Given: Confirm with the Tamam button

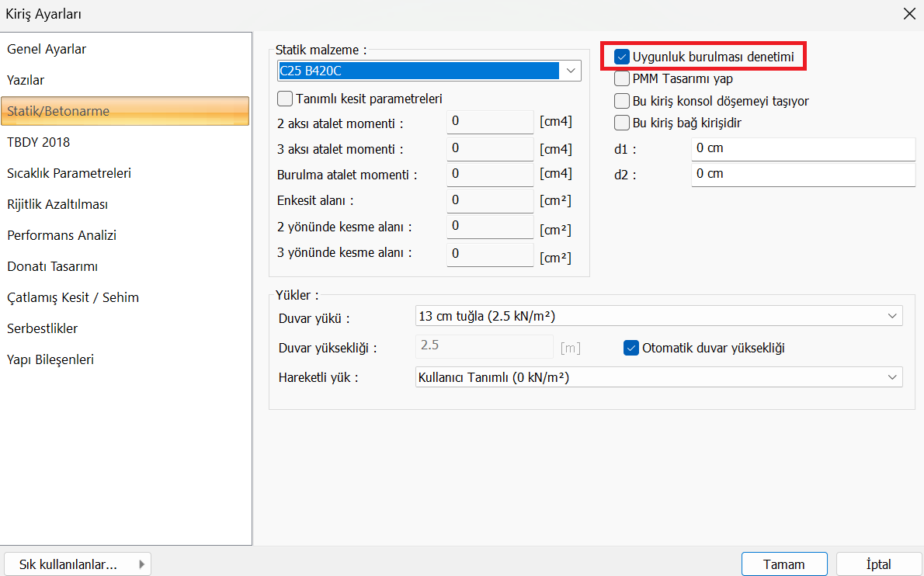Looking at the screenshot, I should [x=783, y=564].
